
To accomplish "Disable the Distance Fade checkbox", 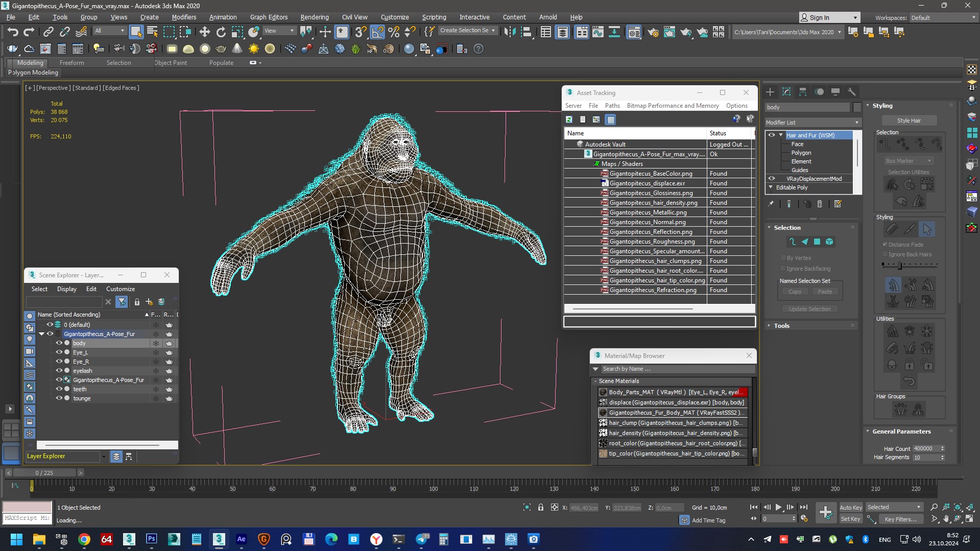I will (885, 245).
